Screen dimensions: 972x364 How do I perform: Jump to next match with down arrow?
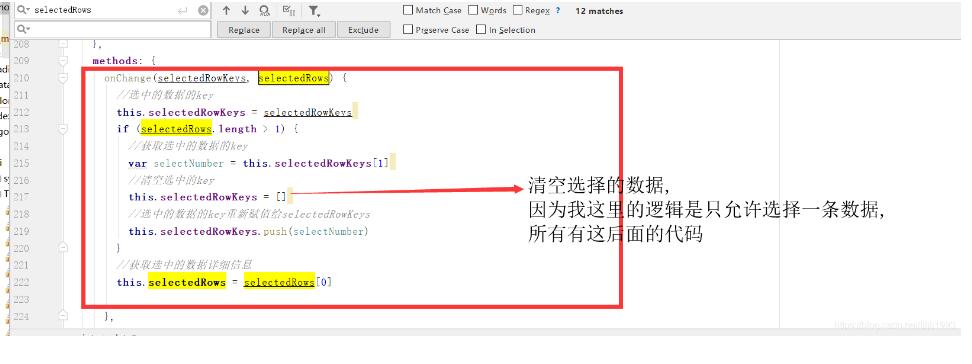point(245,11)
